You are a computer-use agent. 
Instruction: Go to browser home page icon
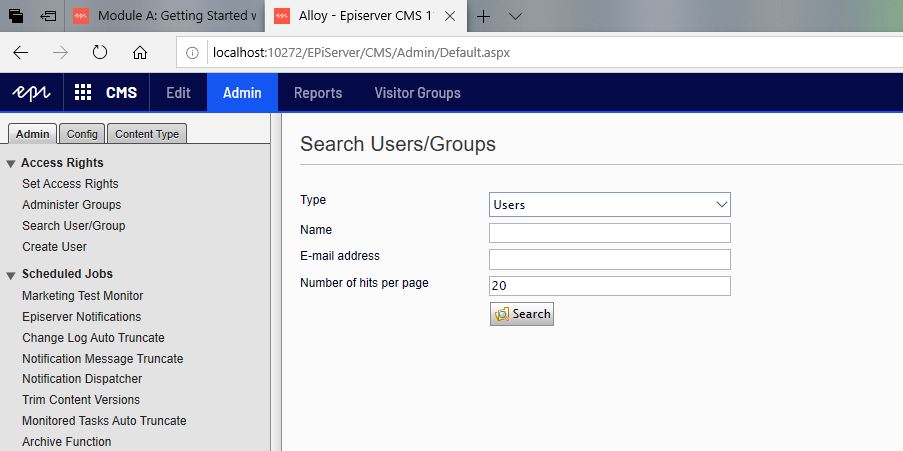pyautogui.click(x=140, y=53)
